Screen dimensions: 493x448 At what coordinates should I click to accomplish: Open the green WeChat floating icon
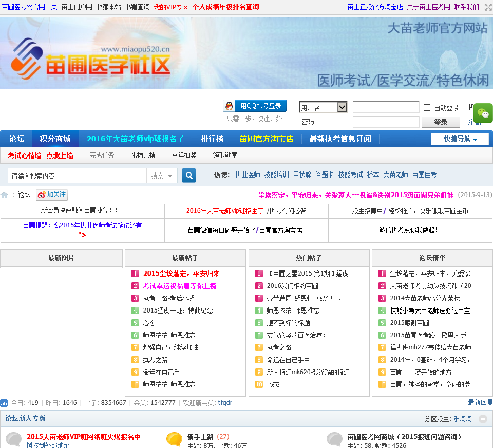[x=483, y=113]
